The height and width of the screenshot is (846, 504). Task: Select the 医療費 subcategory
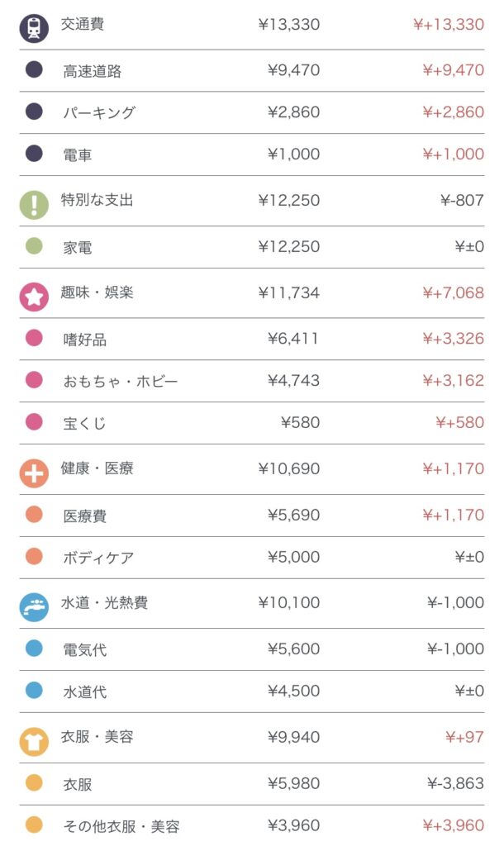coord(84,516)
